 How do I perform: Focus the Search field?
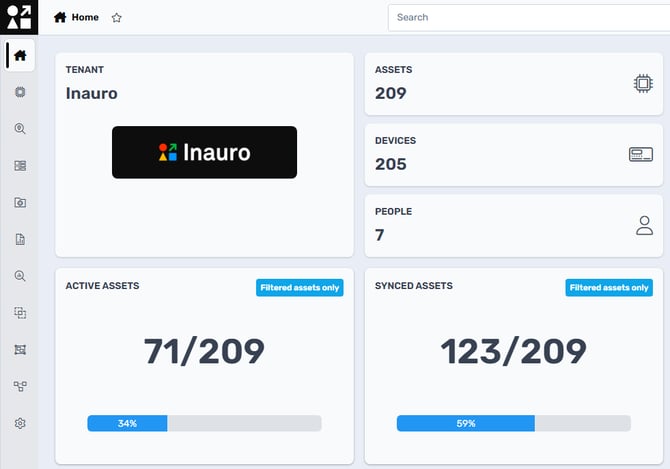tap(529, 18)
